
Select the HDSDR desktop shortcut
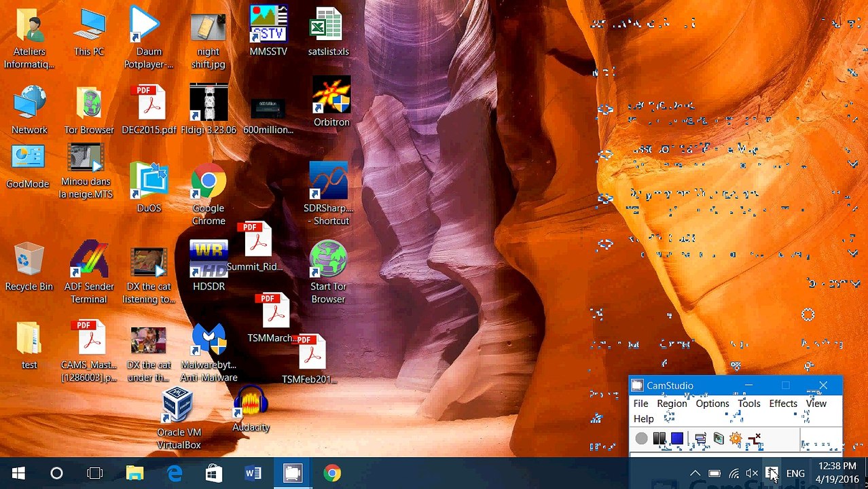point(209,266)
